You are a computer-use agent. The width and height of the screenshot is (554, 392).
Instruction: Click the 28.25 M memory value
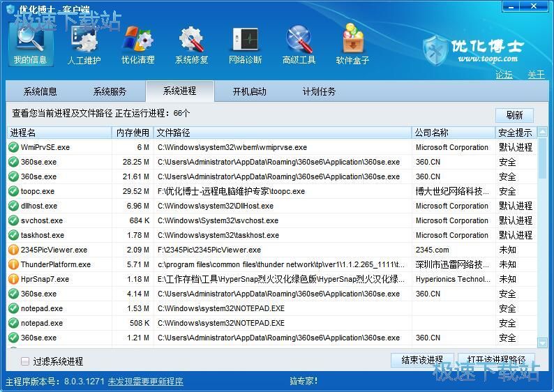pos(135,162)
